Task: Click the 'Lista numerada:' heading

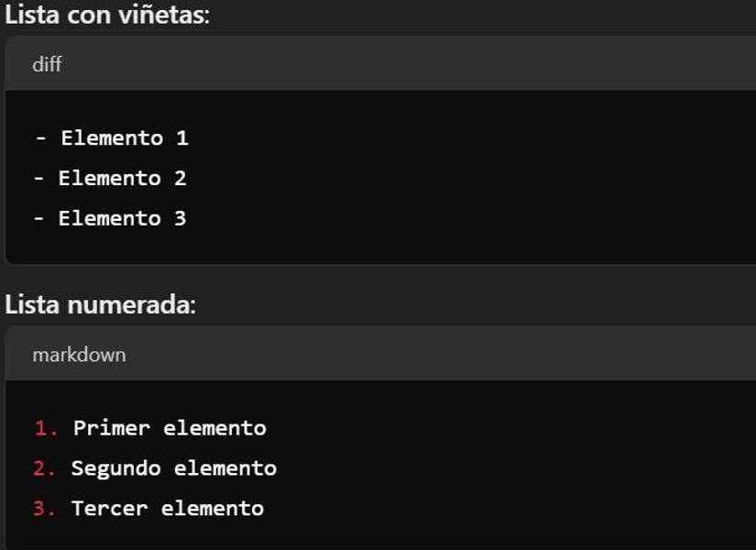Action: click(x=100, y=304)
